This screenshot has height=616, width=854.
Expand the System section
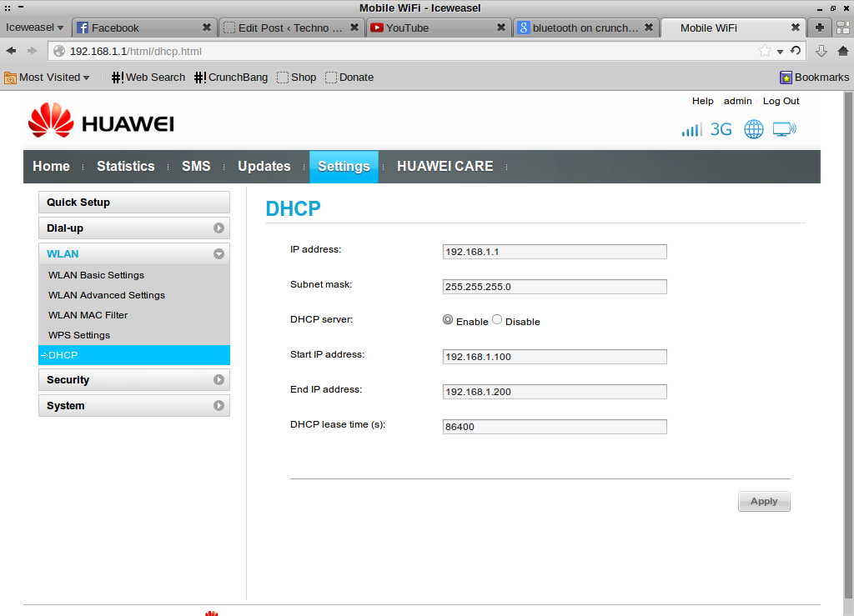click(219, 406)
